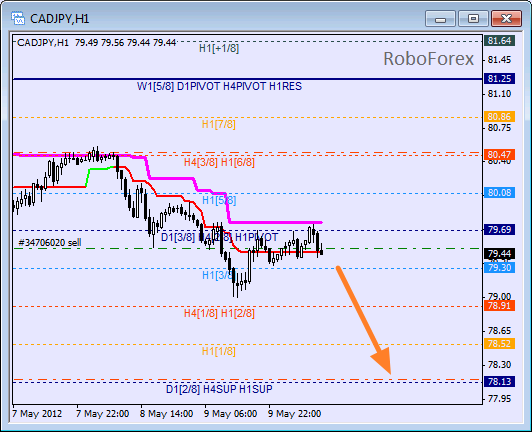Select the 80.08 blue price label

click(499, 193)
